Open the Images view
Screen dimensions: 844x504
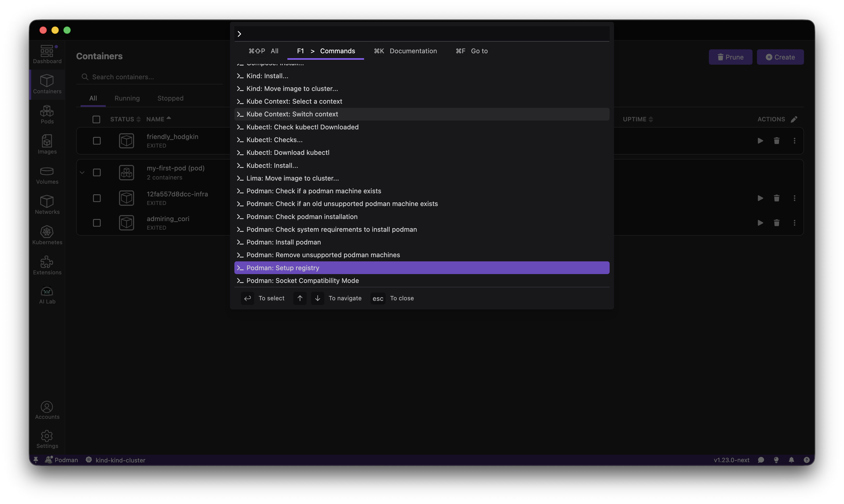pos(47,144)
